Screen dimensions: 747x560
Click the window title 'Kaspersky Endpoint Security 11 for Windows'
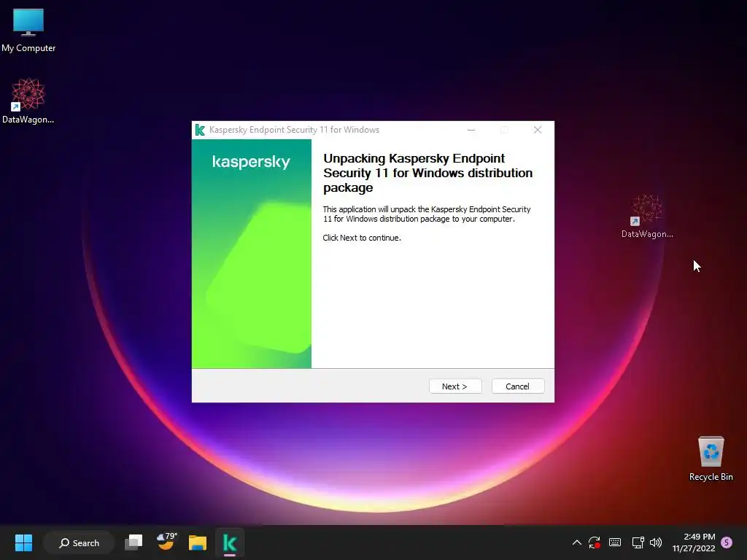295,130
